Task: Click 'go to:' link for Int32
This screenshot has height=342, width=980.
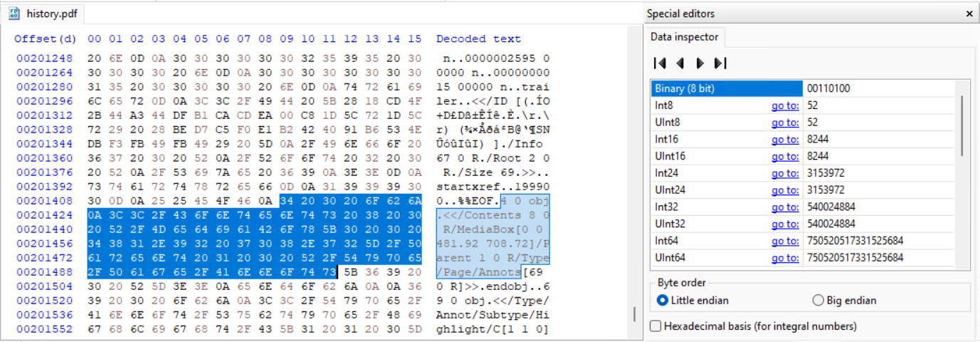Action: coord(785,207)
